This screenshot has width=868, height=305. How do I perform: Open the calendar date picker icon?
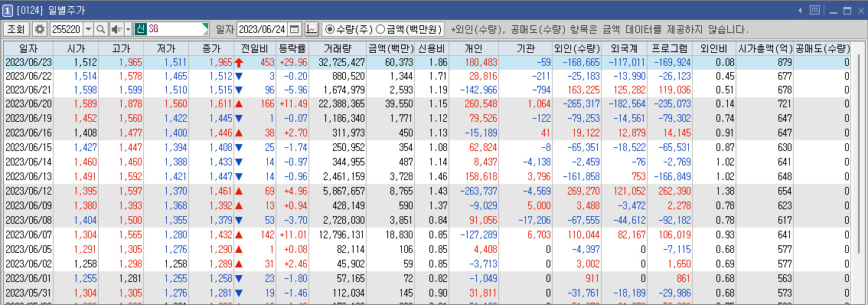pos(295,29)
